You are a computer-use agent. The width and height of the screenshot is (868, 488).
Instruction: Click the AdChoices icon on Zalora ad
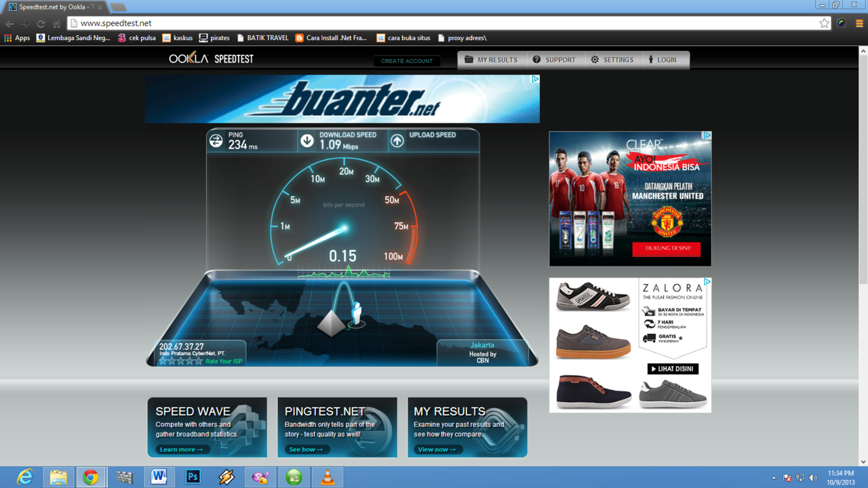(707, 282)
